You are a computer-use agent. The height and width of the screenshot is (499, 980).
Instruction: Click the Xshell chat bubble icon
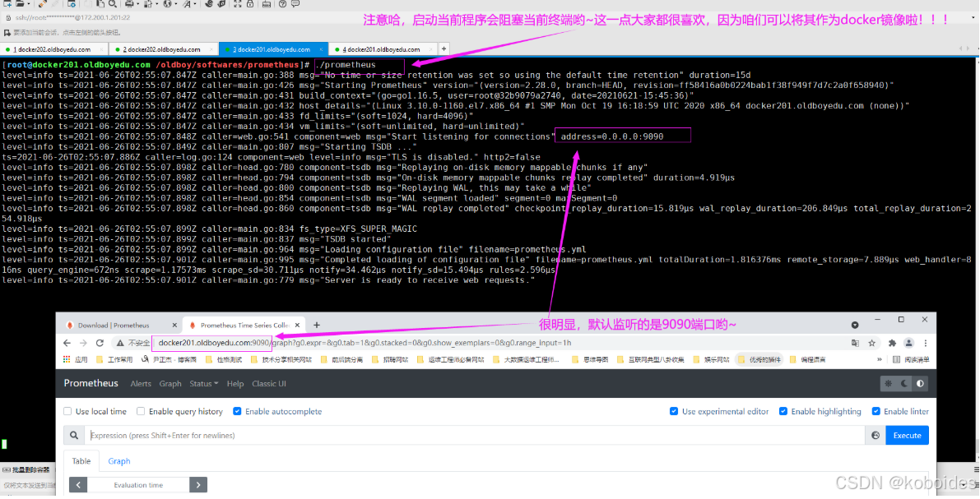click(295, 4)
